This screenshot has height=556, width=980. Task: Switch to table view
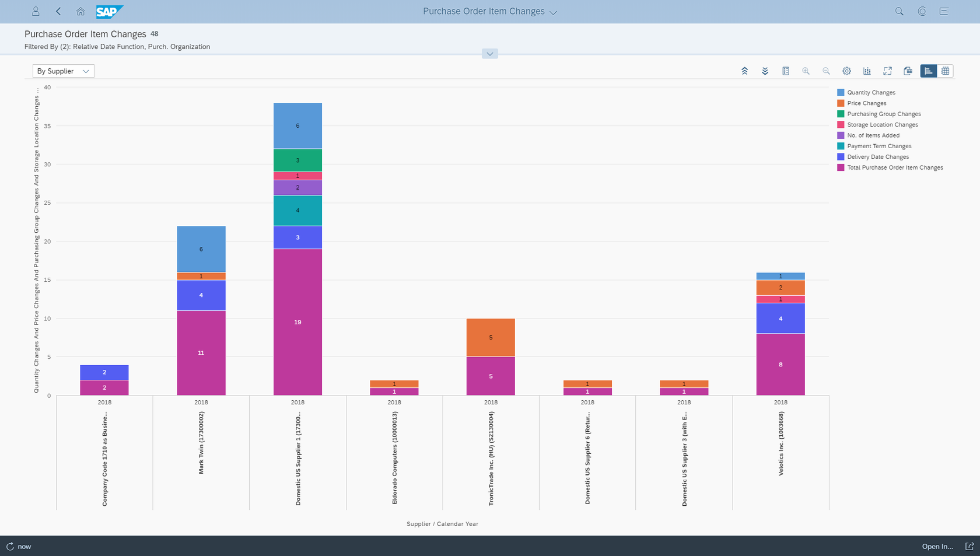[x=945, y=71]
